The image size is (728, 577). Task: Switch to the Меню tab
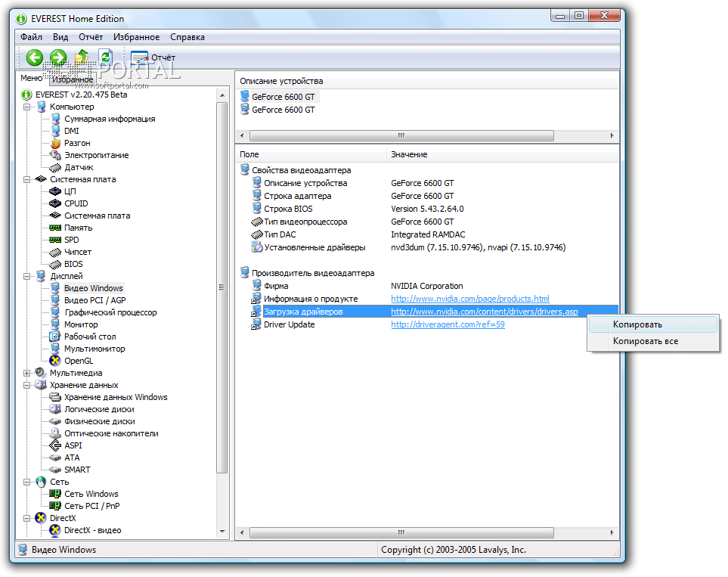[x=32, y=78]
